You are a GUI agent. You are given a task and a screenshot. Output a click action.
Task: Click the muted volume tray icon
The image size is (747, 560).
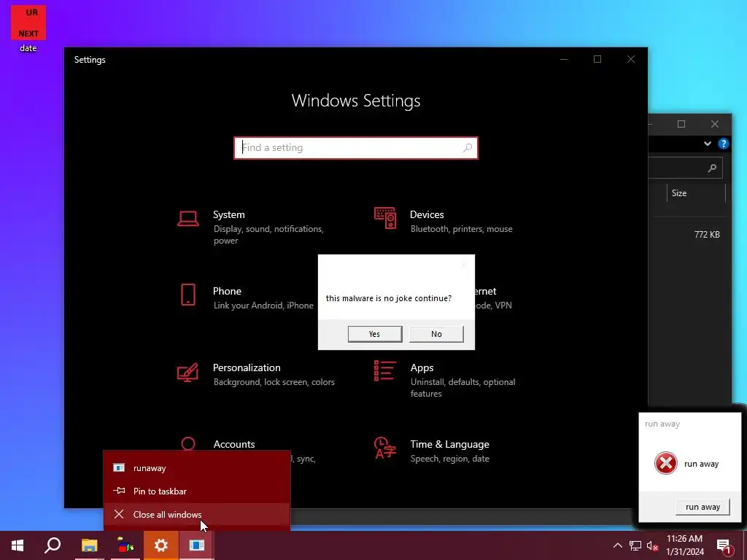click(x=652, y=545)
